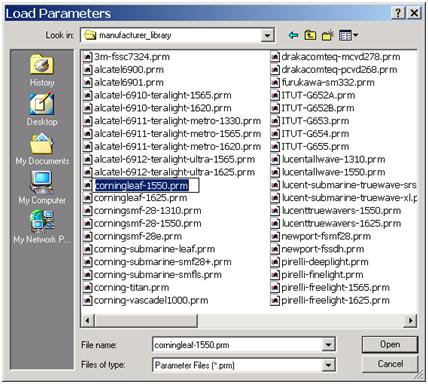Select file corning-submarine-smf28+.prm
Viewport: 428px width, 384px height.
click(163, 262)
